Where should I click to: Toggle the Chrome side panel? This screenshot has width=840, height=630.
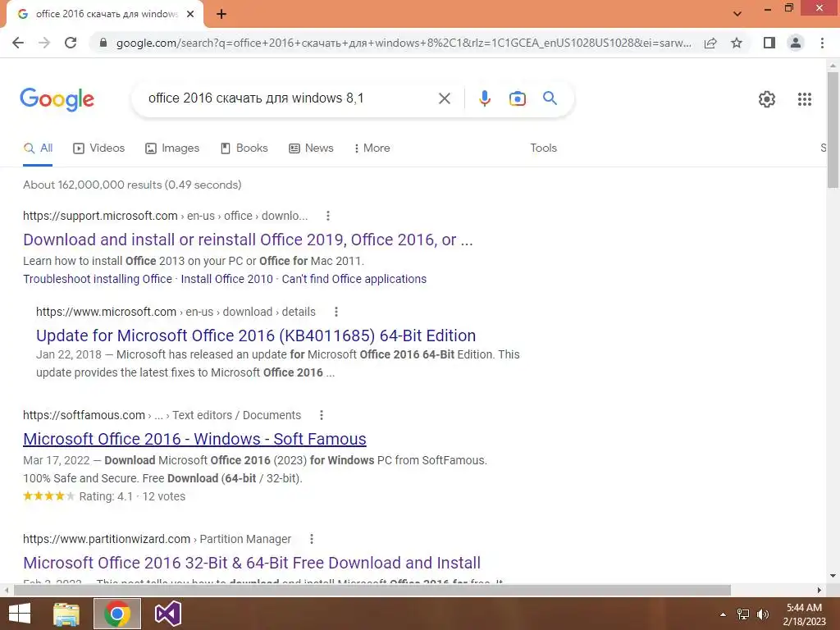pyautogui.click(x=769, y=43)
